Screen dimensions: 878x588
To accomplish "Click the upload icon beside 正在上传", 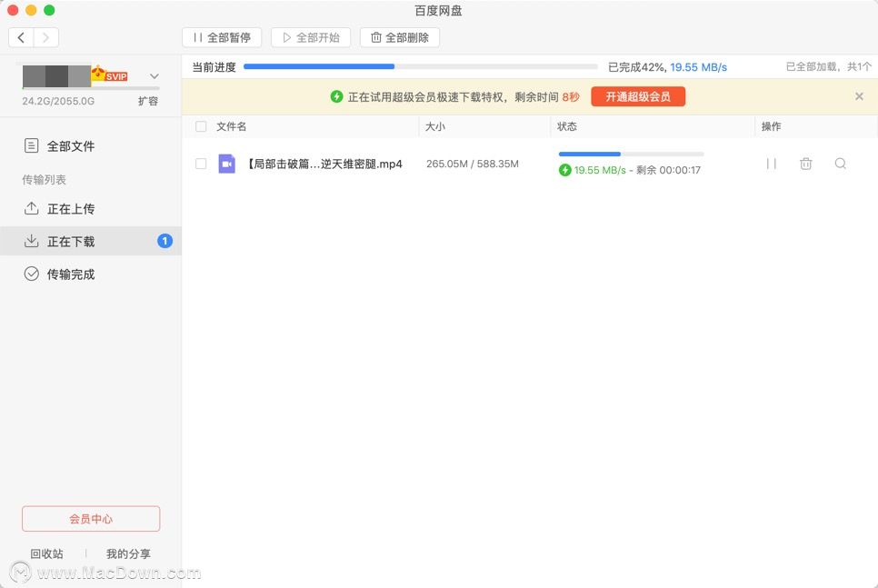I will click(x=31, y=208).
